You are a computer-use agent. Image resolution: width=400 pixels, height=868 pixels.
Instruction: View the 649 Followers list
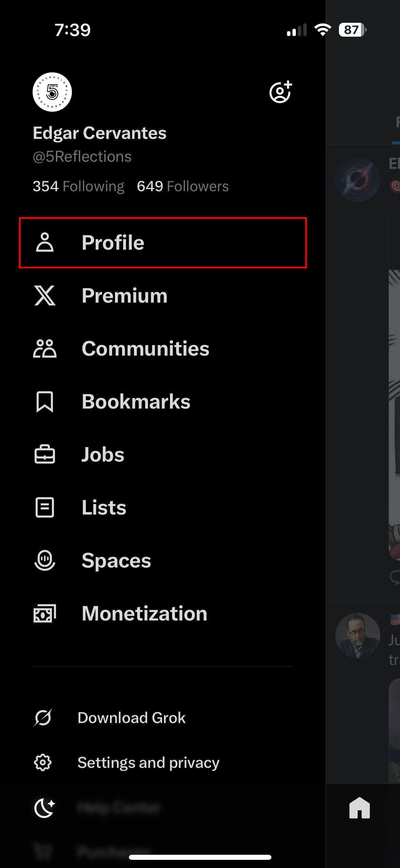tap(183, 186)
